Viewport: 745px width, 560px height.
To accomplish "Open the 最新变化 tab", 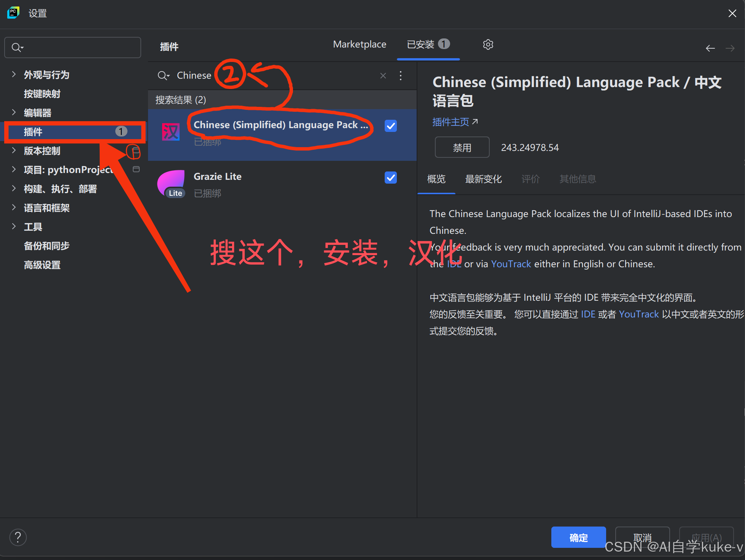I will tap(483, 179).
